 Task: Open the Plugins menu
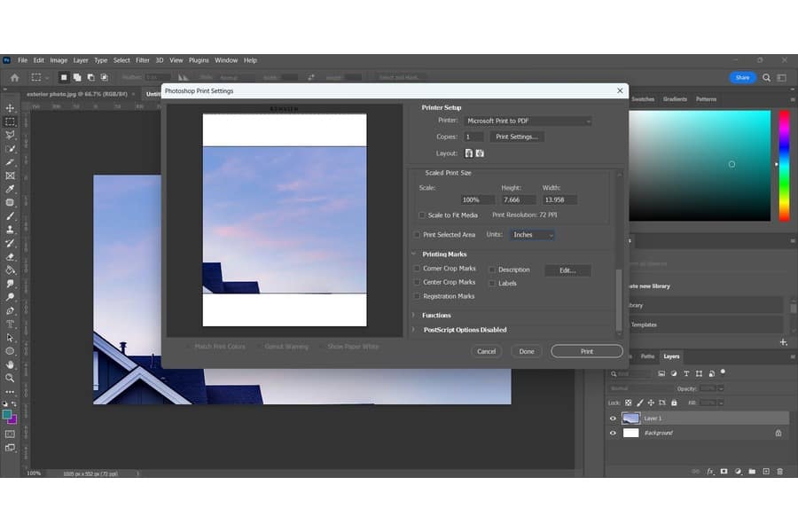[199, 60]
